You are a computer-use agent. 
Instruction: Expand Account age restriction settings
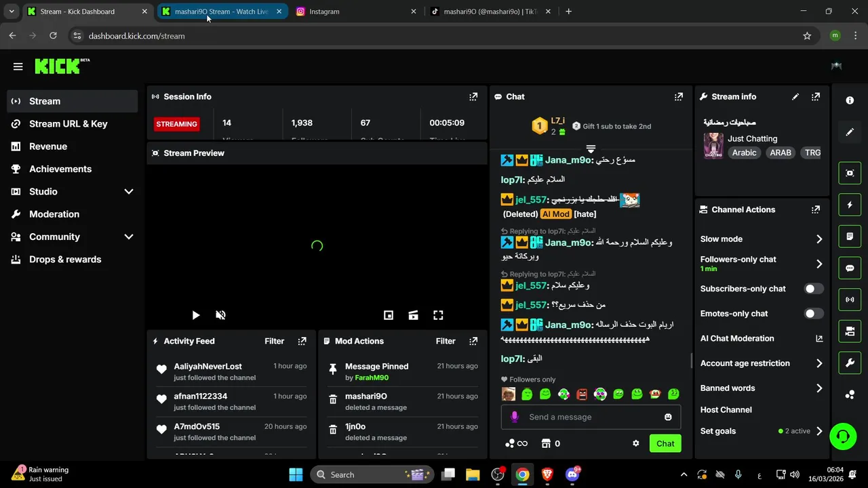(819, 363)
